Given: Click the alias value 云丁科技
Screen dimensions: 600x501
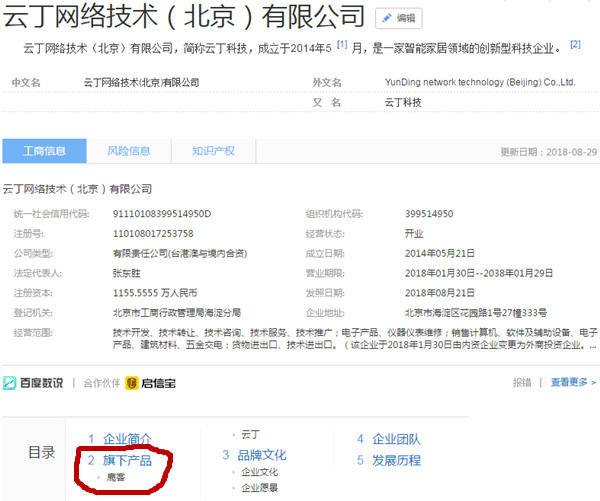Looking at the screenshot, I should click(403, 103).
